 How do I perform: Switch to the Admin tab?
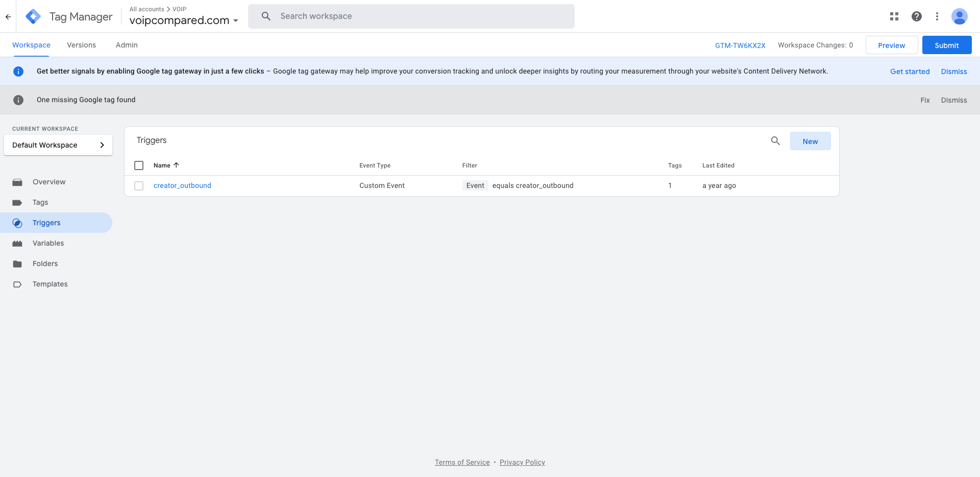click(x=127, y=45)
